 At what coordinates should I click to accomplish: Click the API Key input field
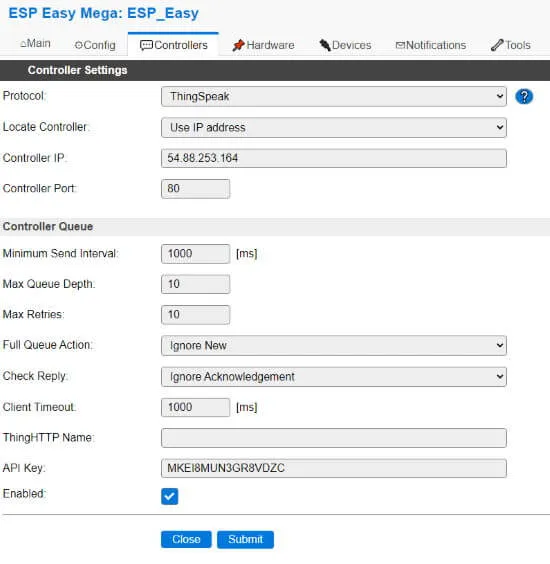[x=334, y=468]
